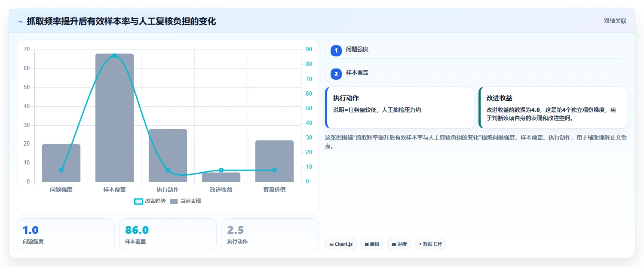Viewport: 644px width, 267px height.
Task: Open the 执行动作 info card
Action: [x=399, y=108]
